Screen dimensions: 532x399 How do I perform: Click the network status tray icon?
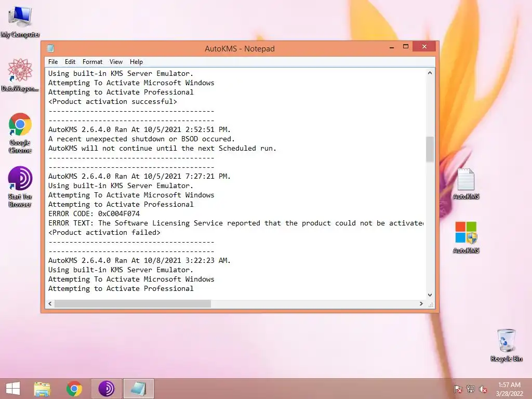[471, 389]
